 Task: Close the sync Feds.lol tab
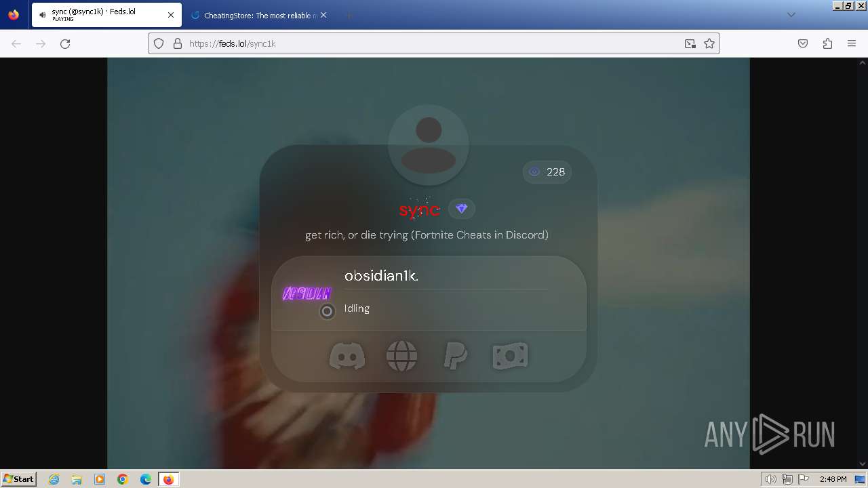point(171,15)
